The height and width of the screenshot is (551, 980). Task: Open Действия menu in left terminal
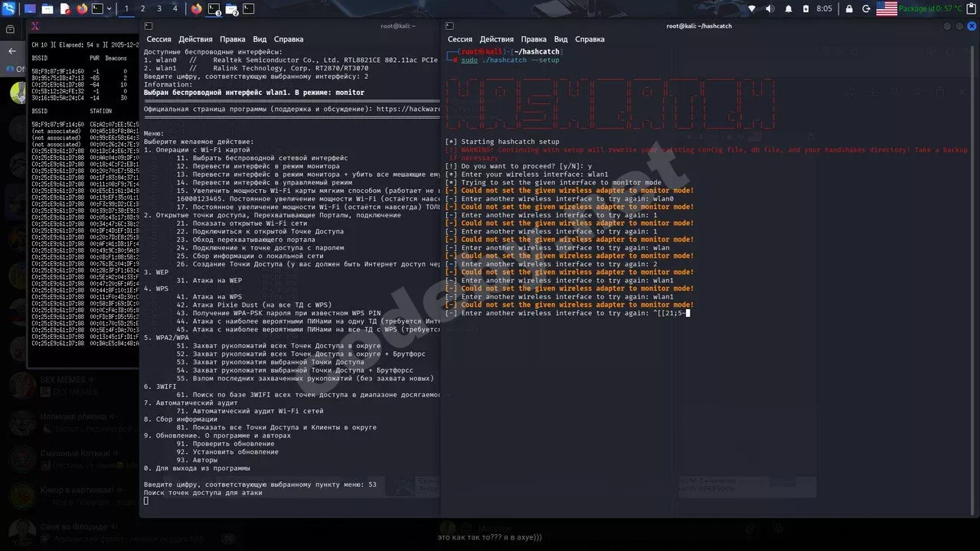(195, 39)
